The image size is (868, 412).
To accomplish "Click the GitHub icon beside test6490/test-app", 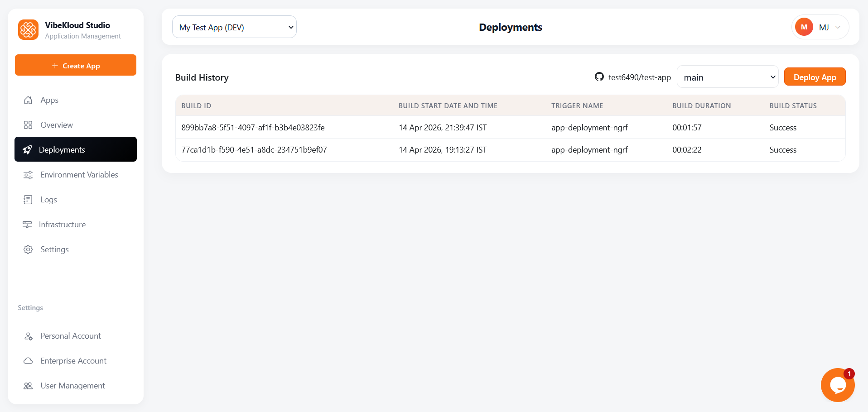I will (x=599, y=77).
